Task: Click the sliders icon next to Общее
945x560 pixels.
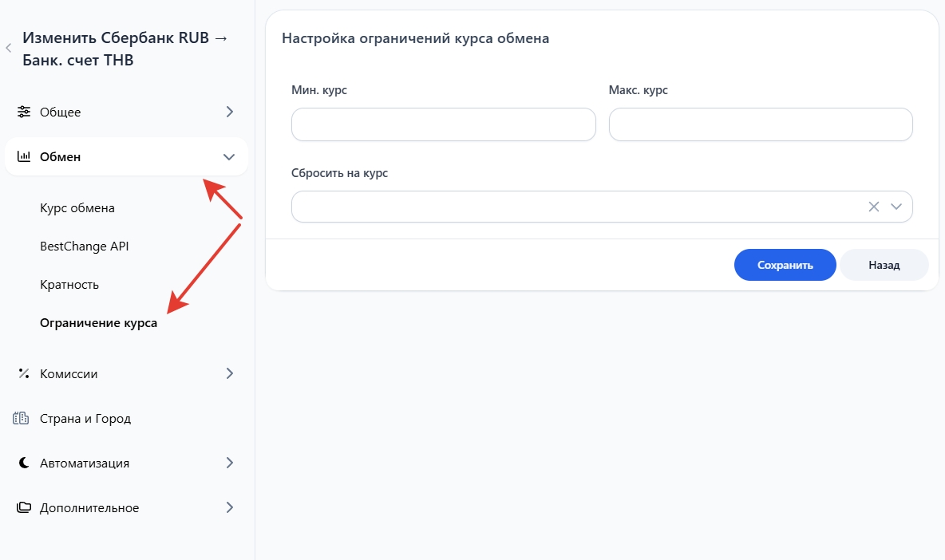Action: 24,112
